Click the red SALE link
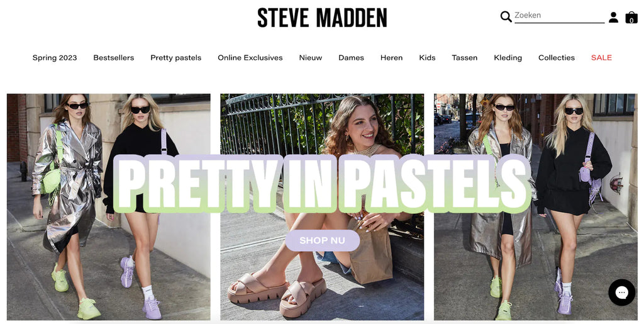The width and height of the screenshot is (644, 324). [601, 58]
